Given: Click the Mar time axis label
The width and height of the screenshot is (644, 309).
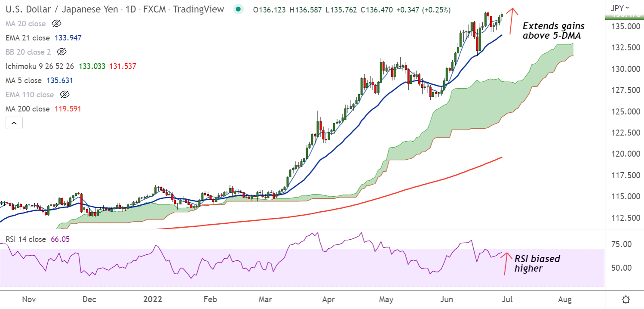Looking at the screenshot, I should (x=265, y=299).
